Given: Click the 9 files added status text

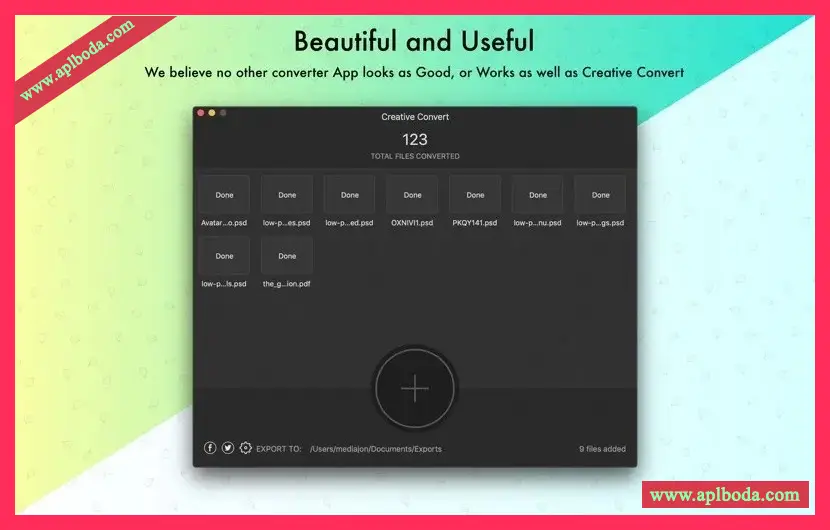Looking at the screenshot, I should pos(602,449).
